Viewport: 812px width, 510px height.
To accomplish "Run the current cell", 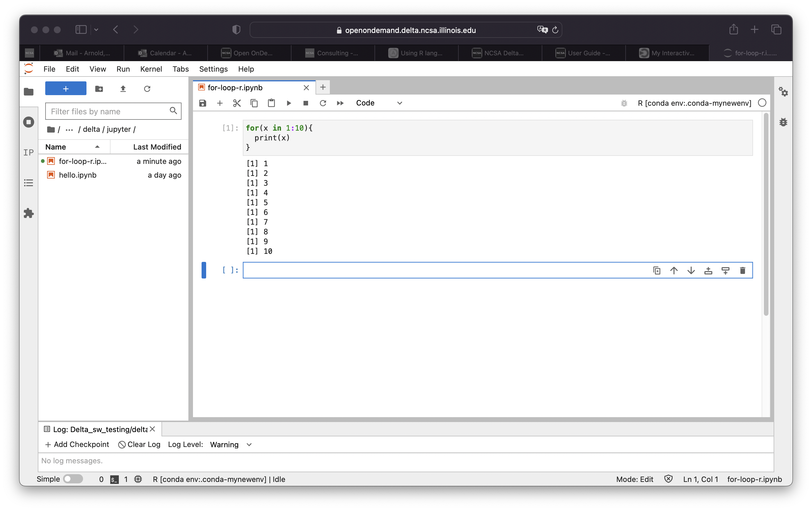I will [x=289, y=103].
